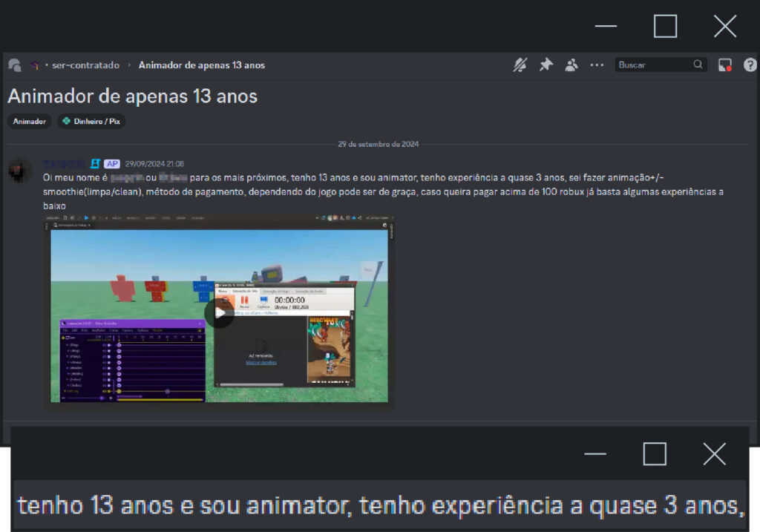Click the blurred username of the poster
This screenshot has width=760, height=532.
(x=65, y=164)
